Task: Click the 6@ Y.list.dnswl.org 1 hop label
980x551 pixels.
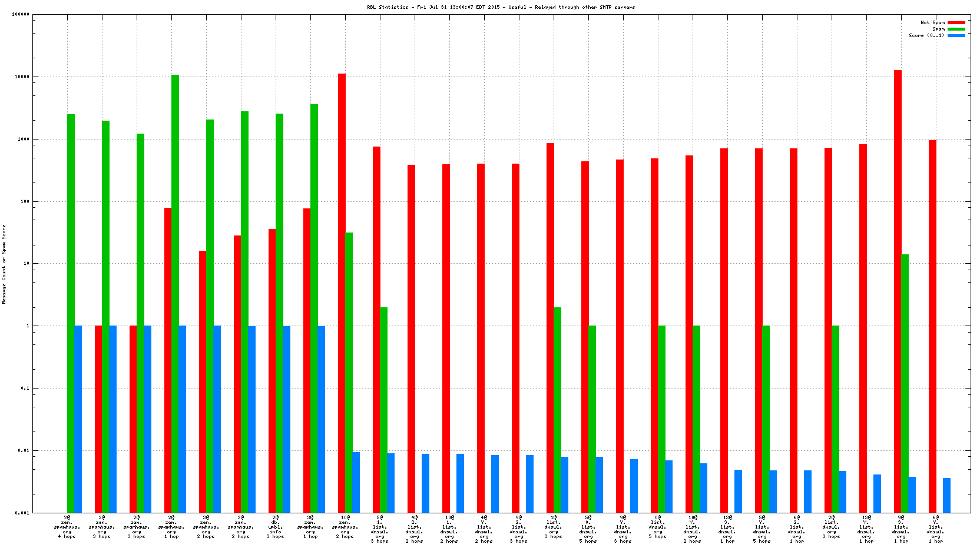Action: [x=936, y=529]
